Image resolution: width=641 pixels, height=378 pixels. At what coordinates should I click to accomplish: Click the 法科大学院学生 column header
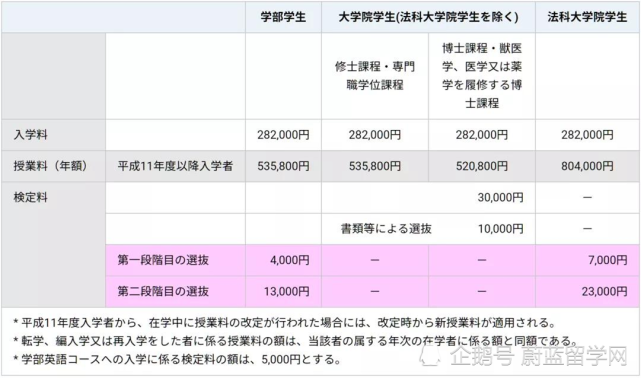point(587,17)
